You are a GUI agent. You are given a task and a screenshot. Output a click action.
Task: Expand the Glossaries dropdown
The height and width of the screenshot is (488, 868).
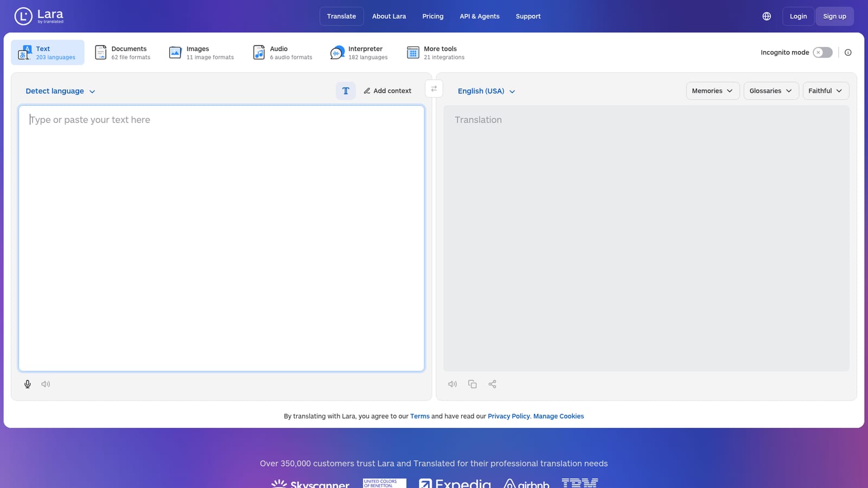click(x=770, y=91)
